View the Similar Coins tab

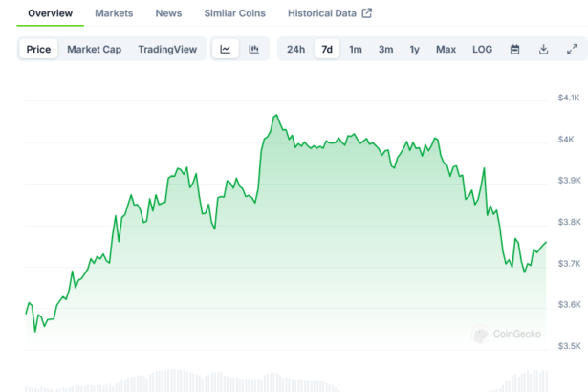(235, 13)
